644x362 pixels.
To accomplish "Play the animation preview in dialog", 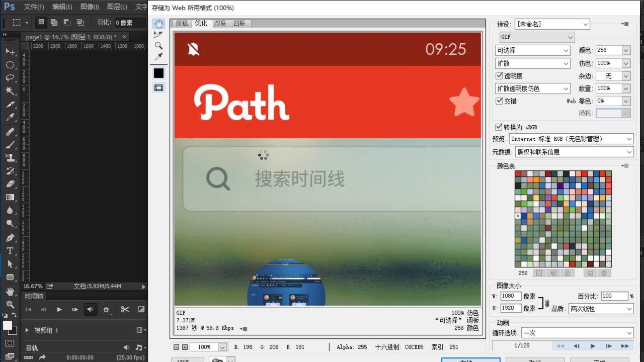I will pos(593,346).
